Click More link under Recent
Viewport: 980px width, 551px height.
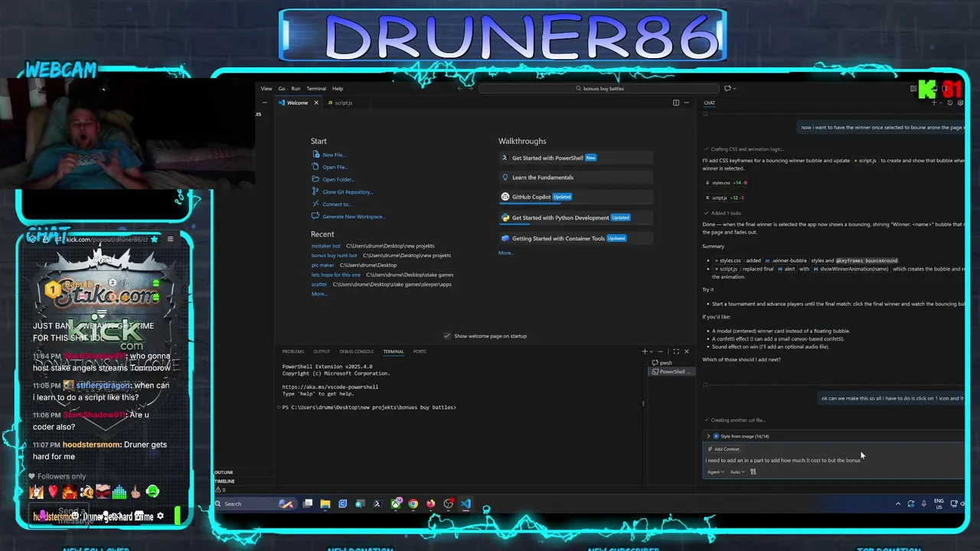tap(318, 294)
